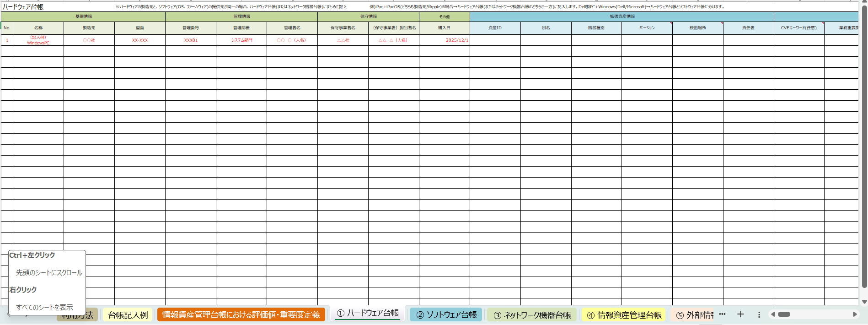The height and width of the screenshot is (325, 868).
Task: Click the 2025/12/1 purchase date cell
Action: pyautogui.click(x=445, y=40)
